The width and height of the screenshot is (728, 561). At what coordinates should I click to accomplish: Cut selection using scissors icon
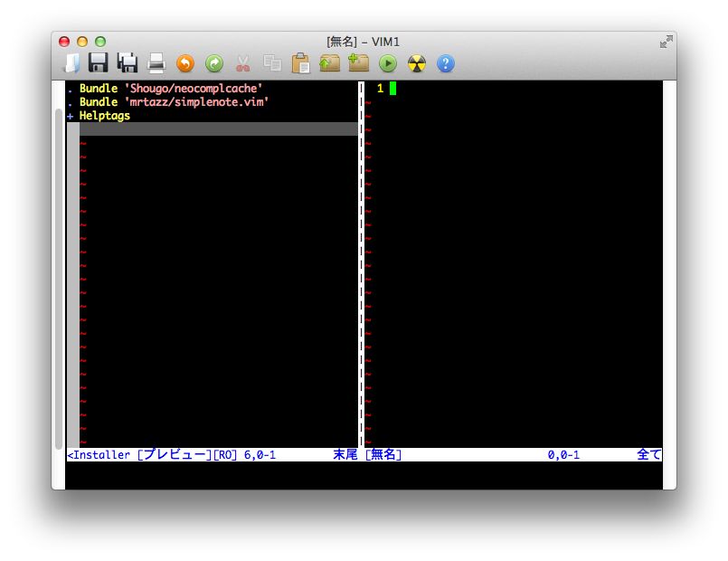click(x=243, y=63)
